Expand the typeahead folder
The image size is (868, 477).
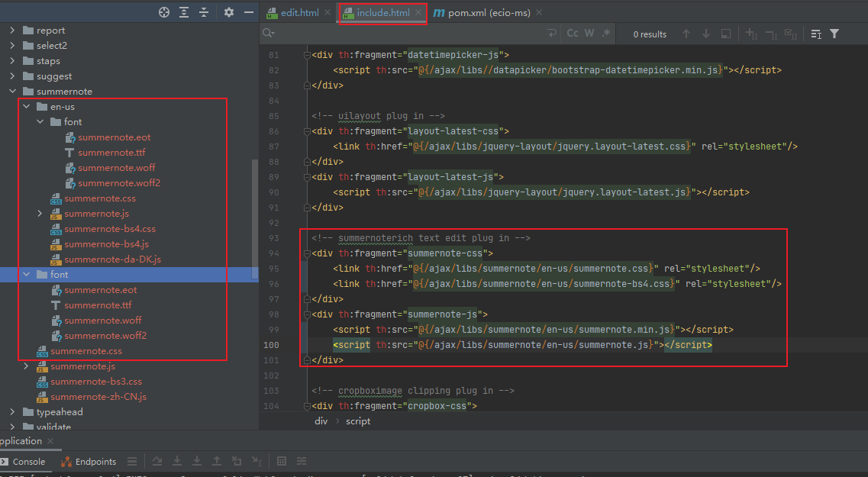(12, 411)
